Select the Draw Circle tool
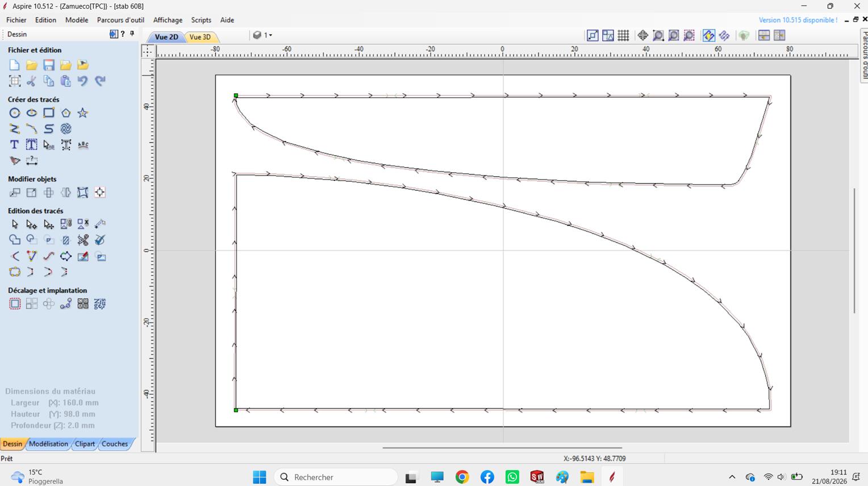The image size is (868, 486). pyautogui.click(x=15, y=113)
